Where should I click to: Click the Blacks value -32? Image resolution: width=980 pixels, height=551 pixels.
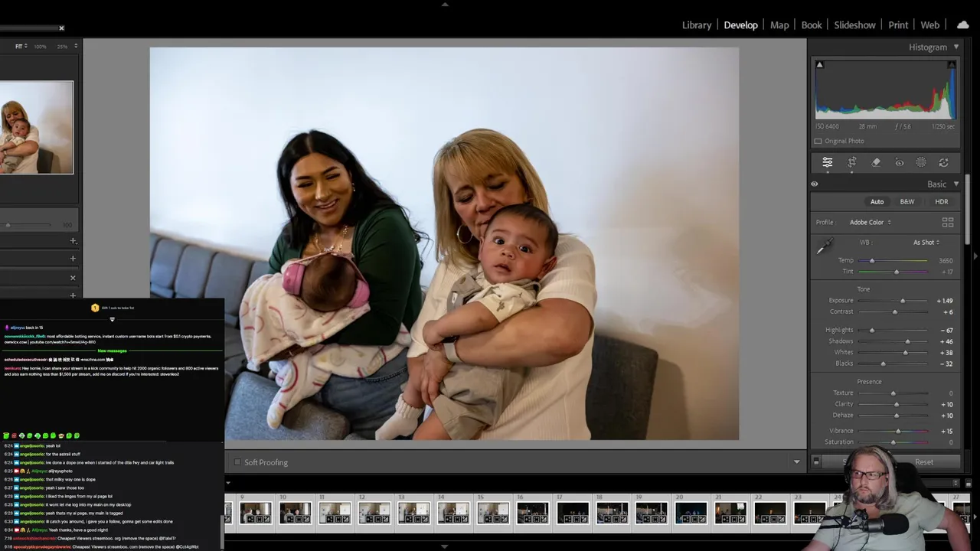click(946, 364)
